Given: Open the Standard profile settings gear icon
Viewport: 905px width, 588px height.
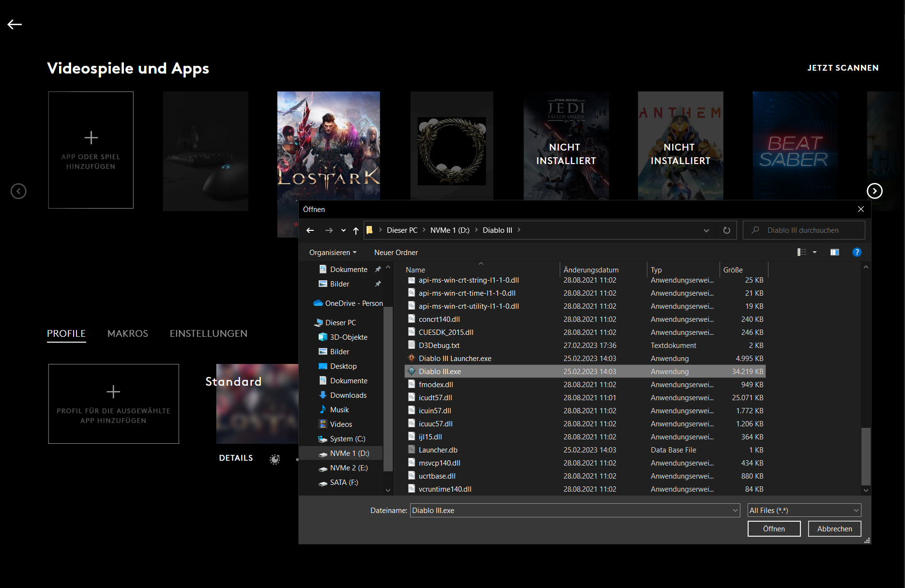Looking at the screenshot, I should click(275, 459).
